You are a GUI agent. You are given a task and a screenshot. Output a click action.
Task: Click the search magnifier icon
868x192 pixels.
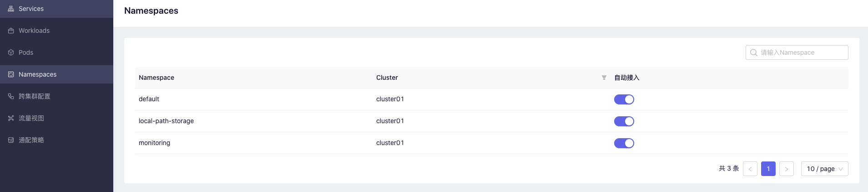[754, 52]
